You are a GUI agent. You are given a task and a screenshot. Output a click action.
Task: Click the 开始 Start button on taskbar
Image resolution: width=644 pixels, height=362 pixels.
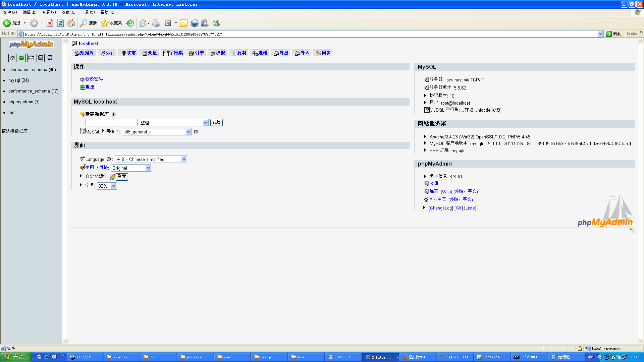pyautogui.click(x=16, y=357)
